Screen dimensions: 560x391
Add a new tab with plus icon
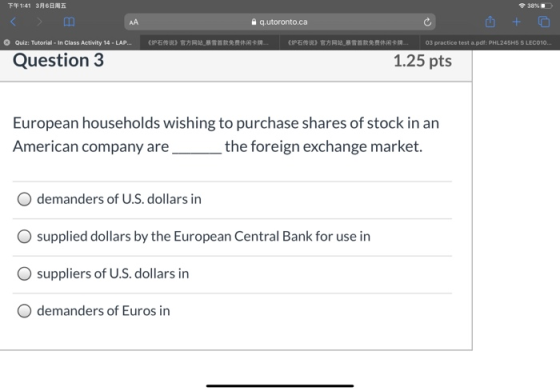point(516,22)
